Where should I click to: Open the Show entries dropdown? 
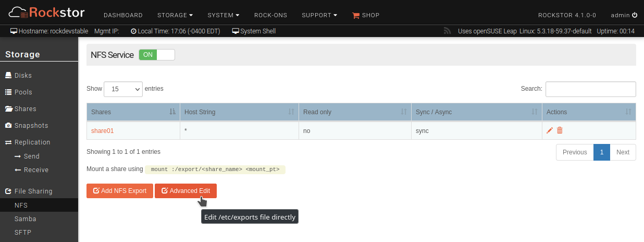click(123, 89)
